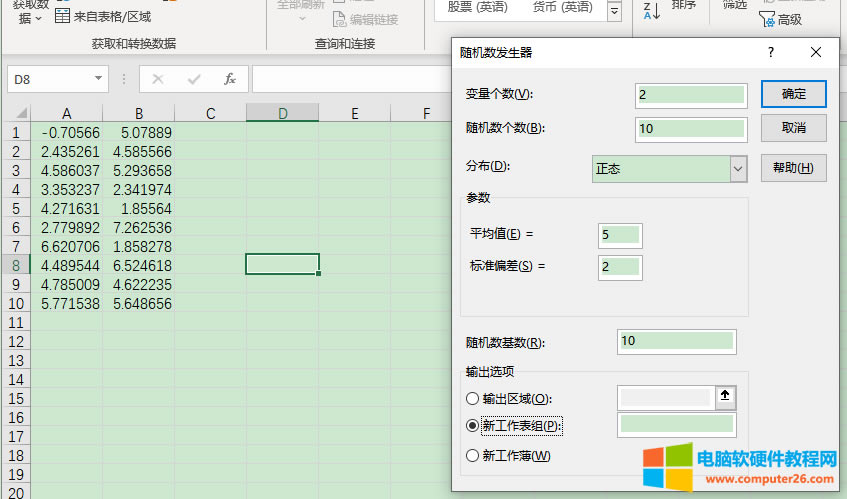The height and width of the screenshot is (499, 847).
Task: Click the Help (帮助) button
Action: tap(793, 168)
